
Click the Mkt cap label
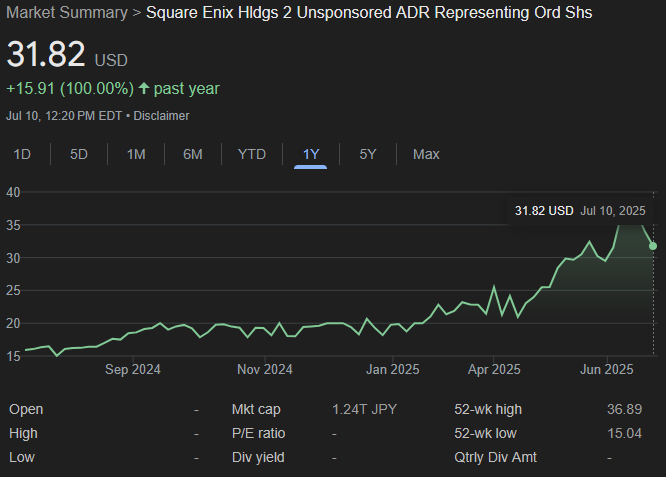[x=256, y=409]
